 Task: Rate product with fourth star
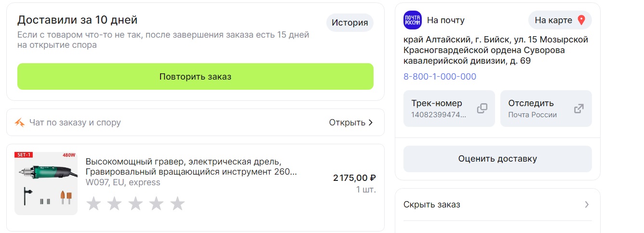(156, 204)
